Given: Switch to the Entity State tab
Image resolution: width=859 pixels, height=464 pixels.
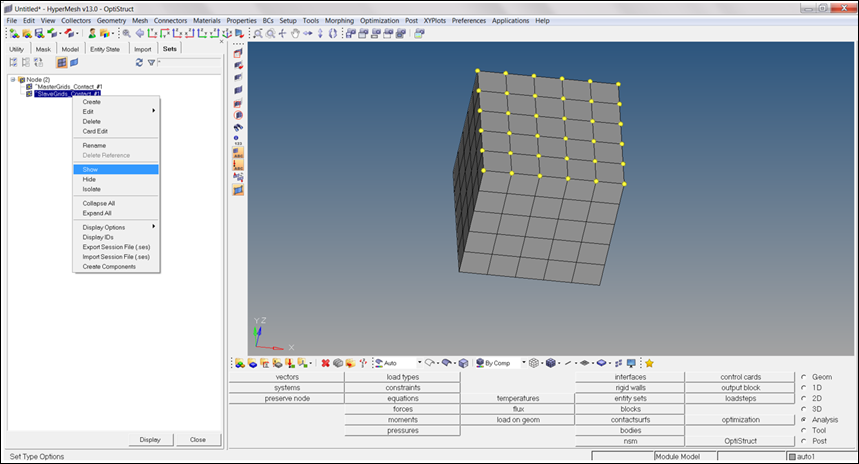Looking at the screenshot, I should coord(105,48).
